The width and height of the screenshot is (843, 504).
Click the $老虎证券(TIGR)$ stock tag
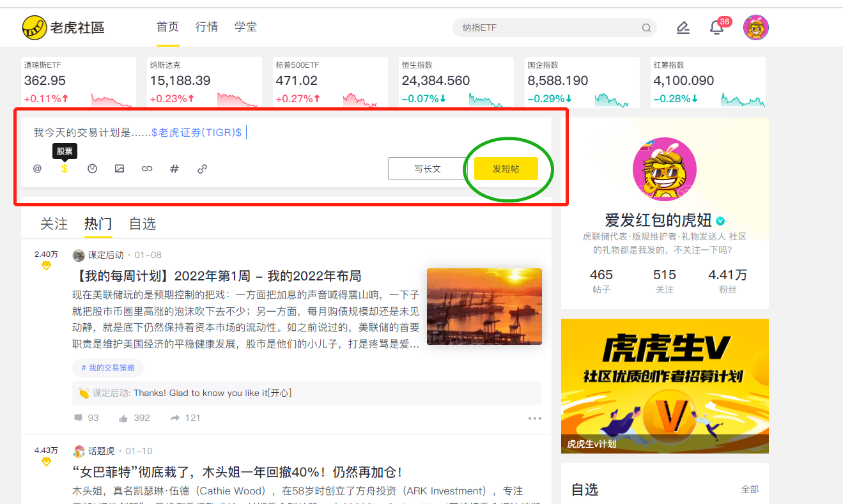click(197, 133)
